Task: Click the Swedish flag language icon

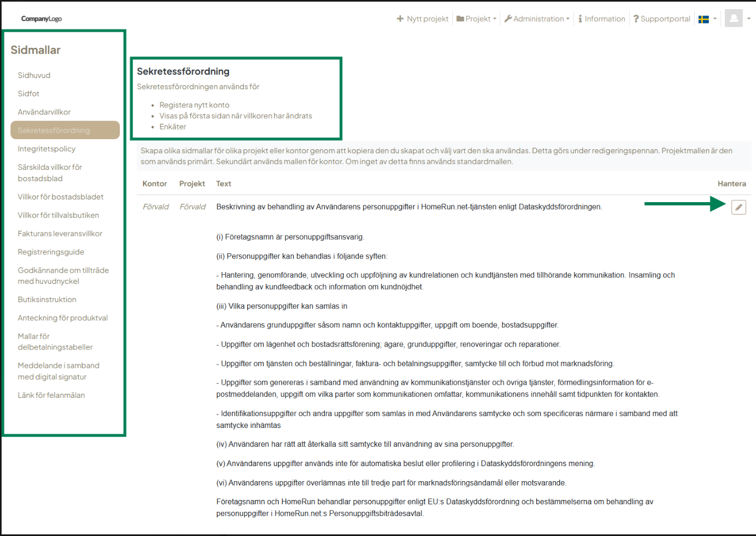Action: [703, 19]
